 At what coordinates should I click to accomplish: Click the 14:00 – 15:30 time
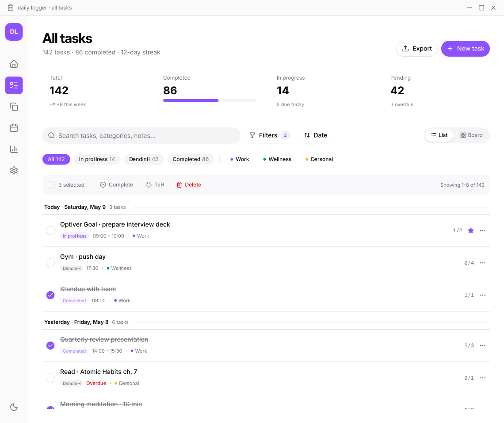point(107,351)
